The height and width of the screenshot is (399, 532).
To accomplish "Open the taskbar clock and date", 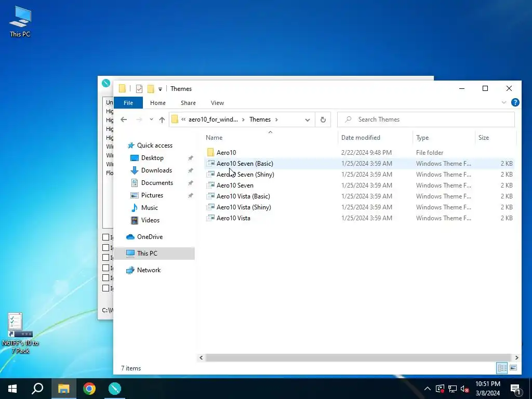I will pos(488,389).
